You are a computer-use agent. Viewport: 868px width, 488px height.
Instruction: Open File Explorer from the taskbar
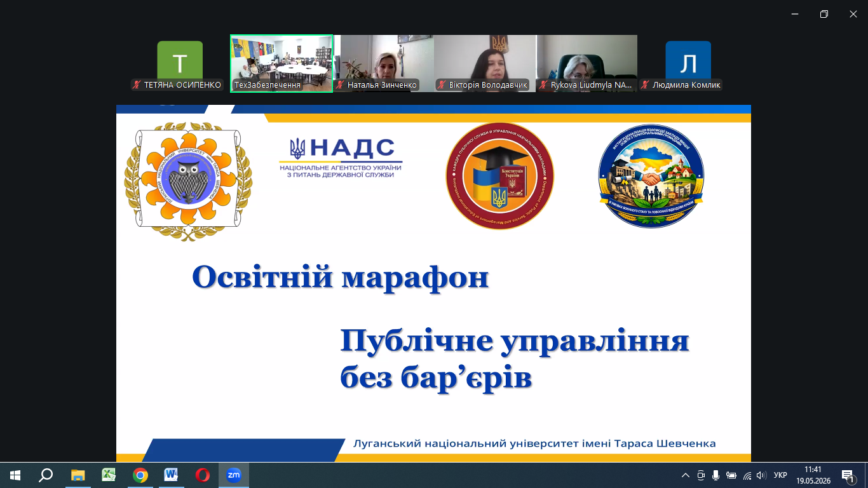78,475
